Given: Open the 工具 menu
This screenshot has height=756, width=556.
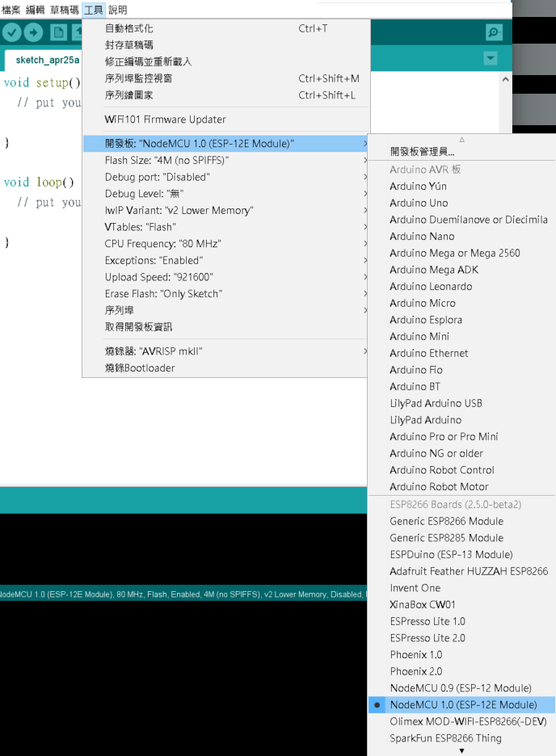Looking at the screenshot, I should 94,10.
